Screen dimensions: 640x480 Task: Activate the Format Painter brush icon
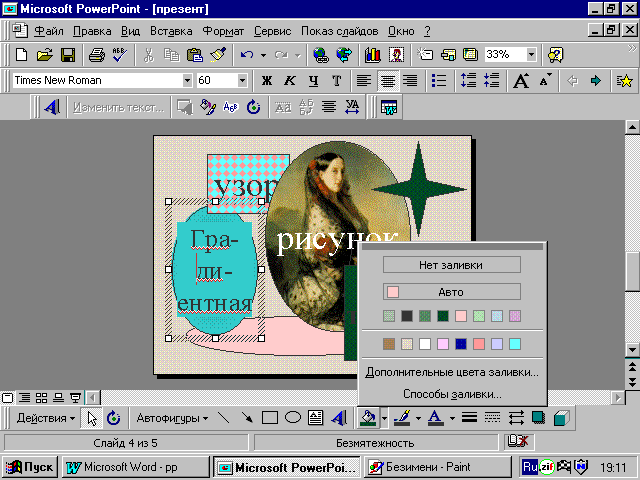[x=218, y=54]
